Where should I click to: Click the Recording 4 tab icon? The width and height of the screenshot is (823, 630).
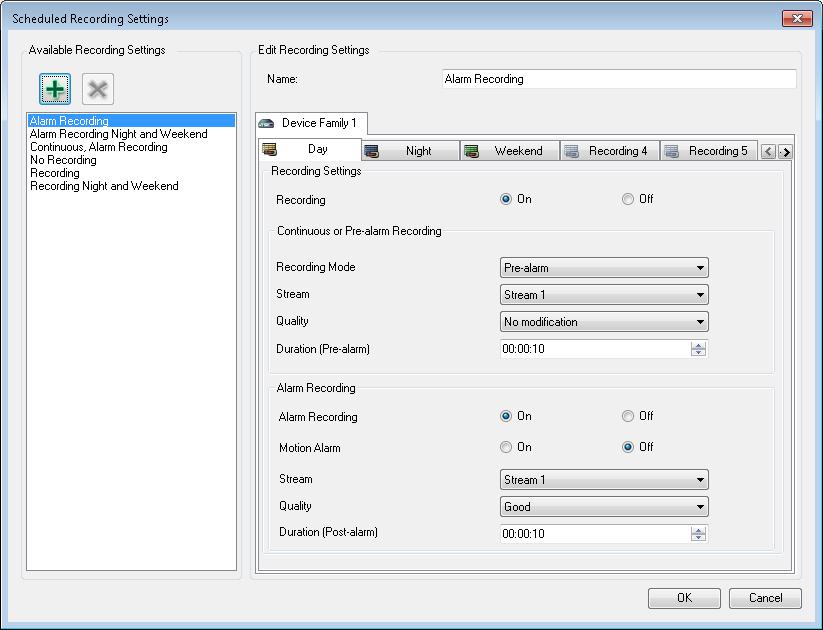click(x=571, y=151)
